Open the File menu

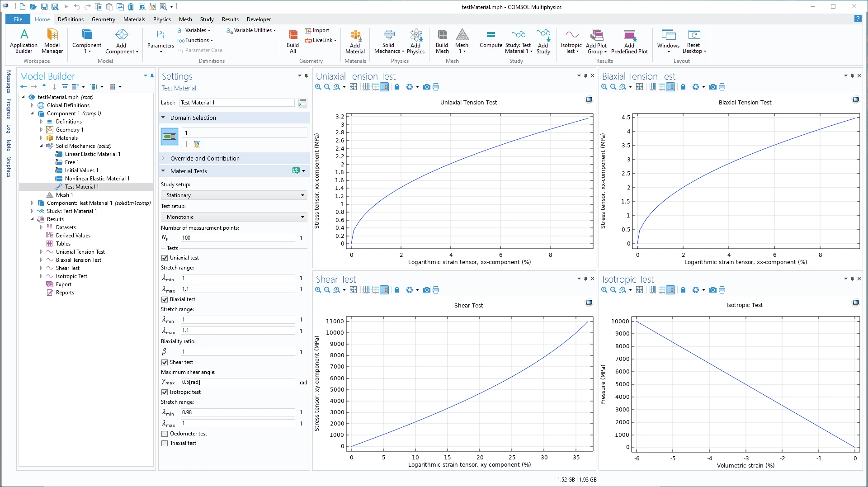click(18, 19)
